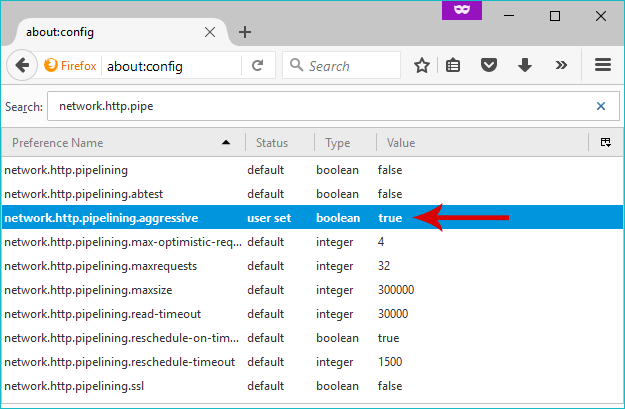Open a new tab with the plus button
Screen dimensions: 625x409
coord(245,32)
